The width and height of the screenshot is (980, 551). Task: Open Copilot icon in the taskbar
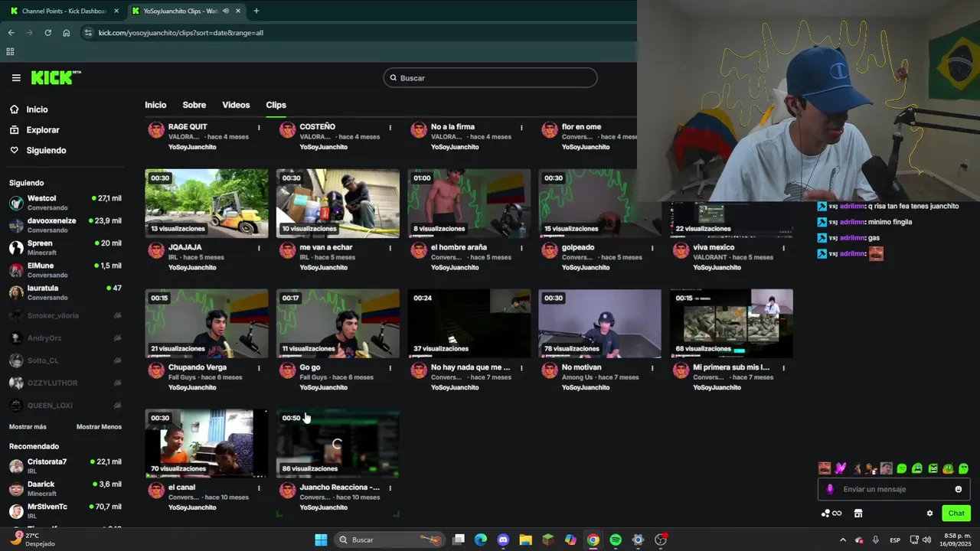tap(570, 540)
